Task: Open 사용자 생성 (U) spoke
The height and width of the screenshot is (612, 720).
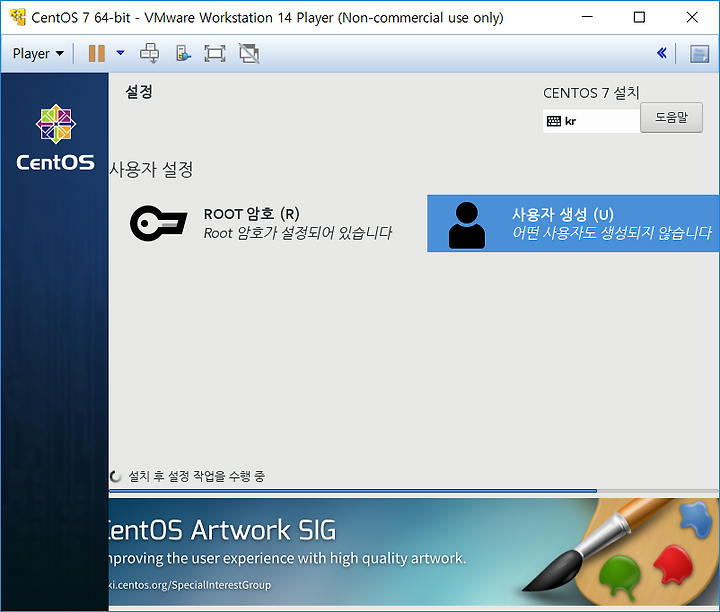Action: coord(573,224)
